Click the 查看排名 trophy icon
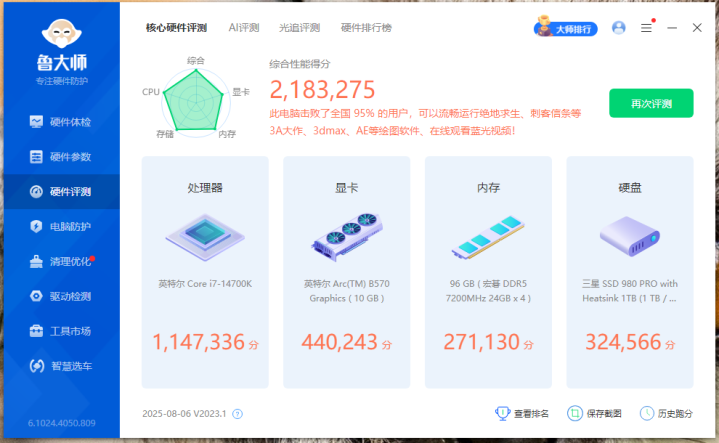The width and height of the screenshot is (719, 443). coord(503,413)
